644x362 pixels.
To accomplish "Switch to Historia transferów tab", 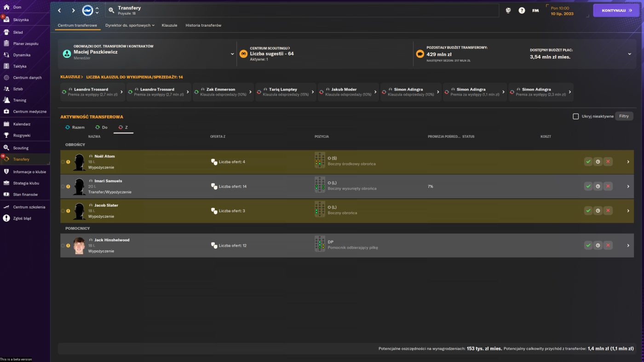I will point(203,25).
